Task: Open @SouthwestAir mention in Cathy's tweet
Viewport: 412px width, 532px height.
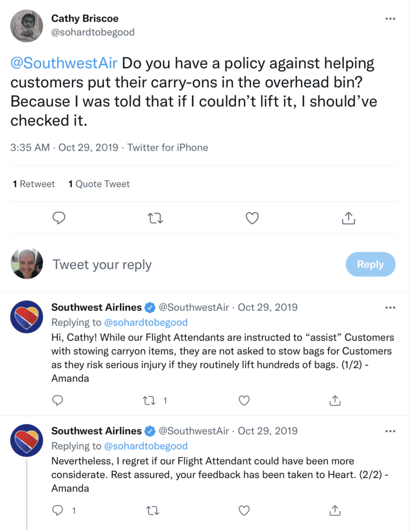Action: click(64, 63)
